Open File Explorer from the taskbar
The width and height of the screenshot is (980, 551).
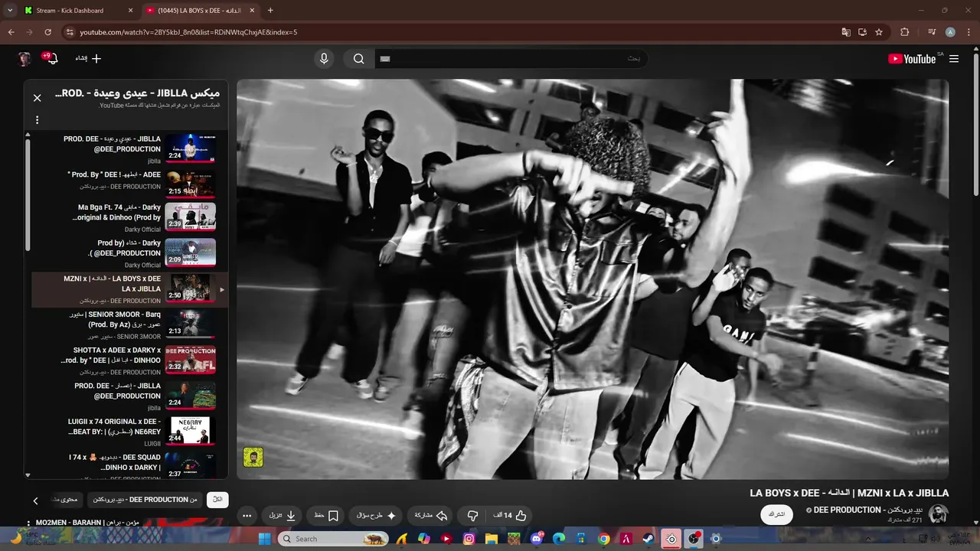click(492, 539)
